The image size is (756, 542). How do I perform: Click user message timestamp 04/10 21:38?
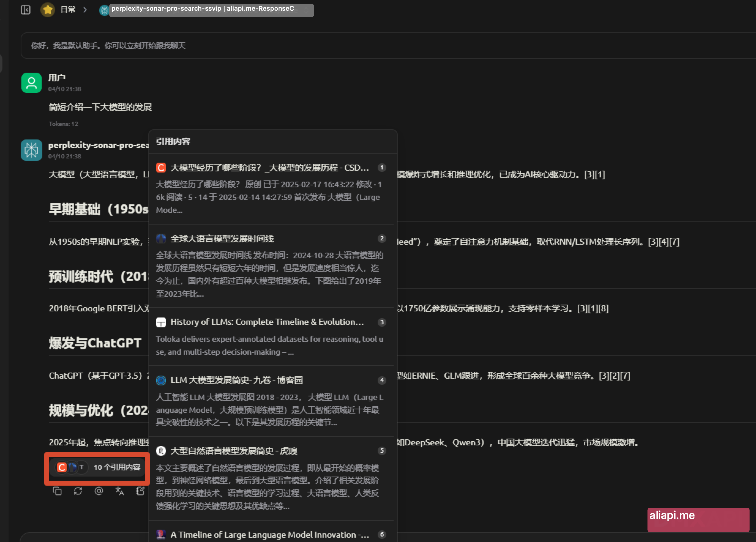[x=65, y=89]
